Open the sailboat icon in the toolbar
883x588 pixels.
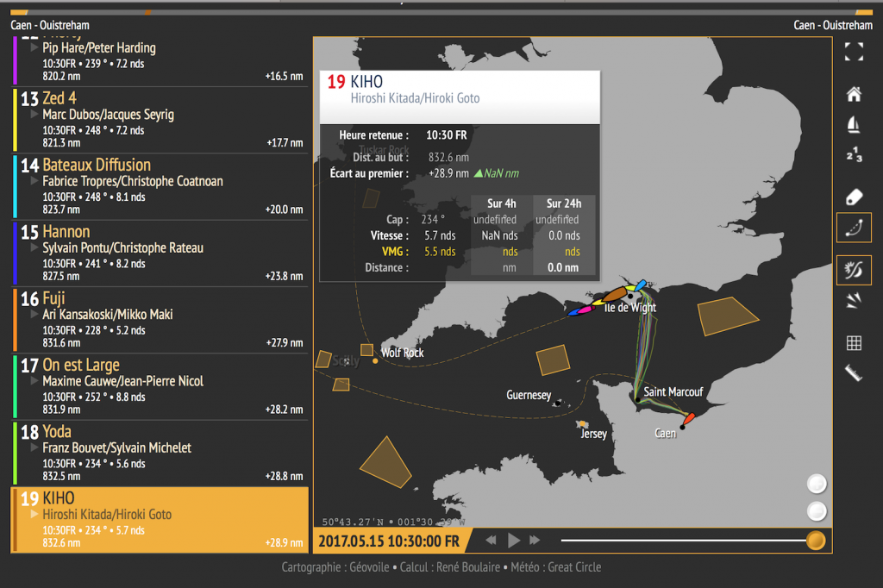854,124
